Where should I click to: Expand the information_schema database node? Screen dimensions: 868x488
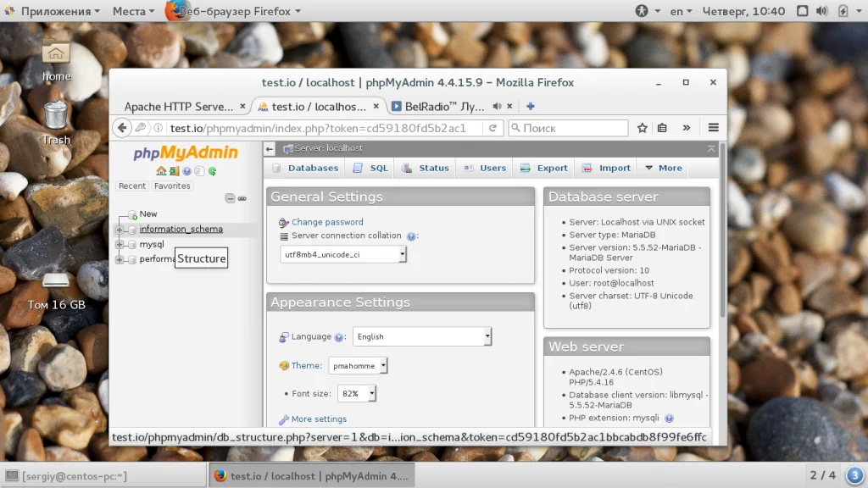[119, 229]
